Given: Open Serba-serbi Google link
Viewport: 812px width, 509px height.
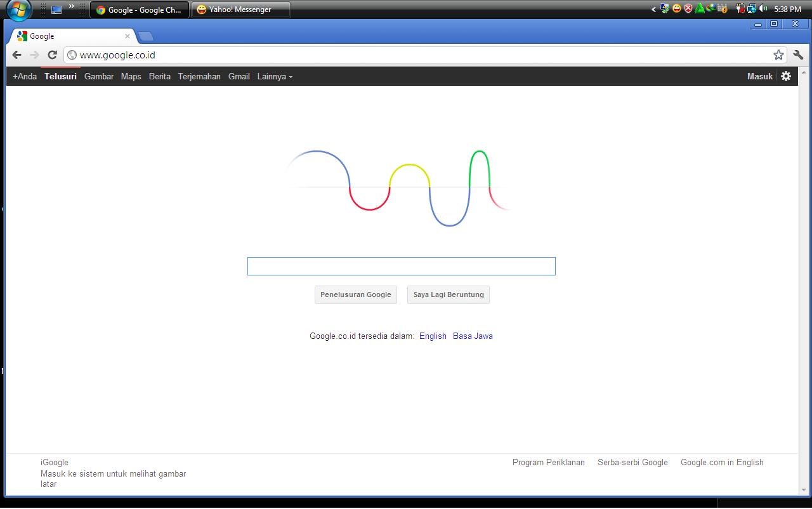Looking at the screenshot, I should (x=632, y=462).
